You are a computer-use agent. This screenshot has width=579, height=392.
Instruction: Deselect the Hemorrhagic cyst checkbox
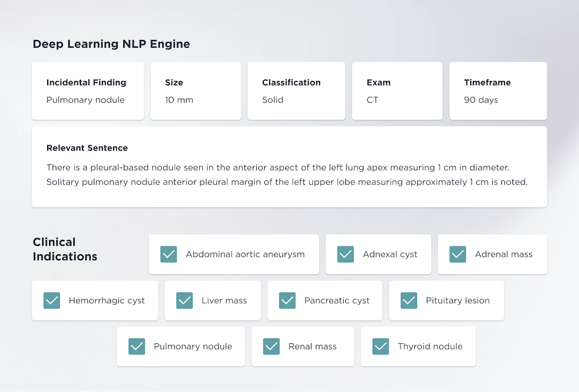coord(52,300)
